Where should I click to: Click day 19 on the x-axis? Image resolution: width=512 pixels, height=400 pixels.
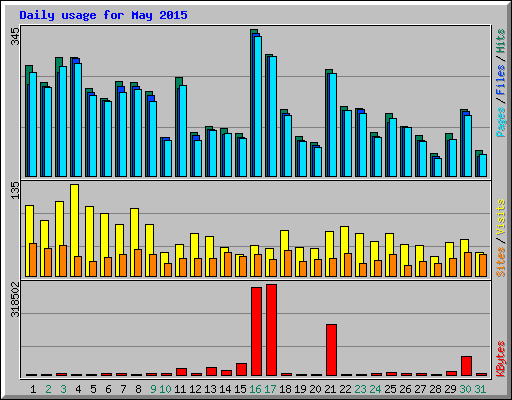(x=300, y=389)
